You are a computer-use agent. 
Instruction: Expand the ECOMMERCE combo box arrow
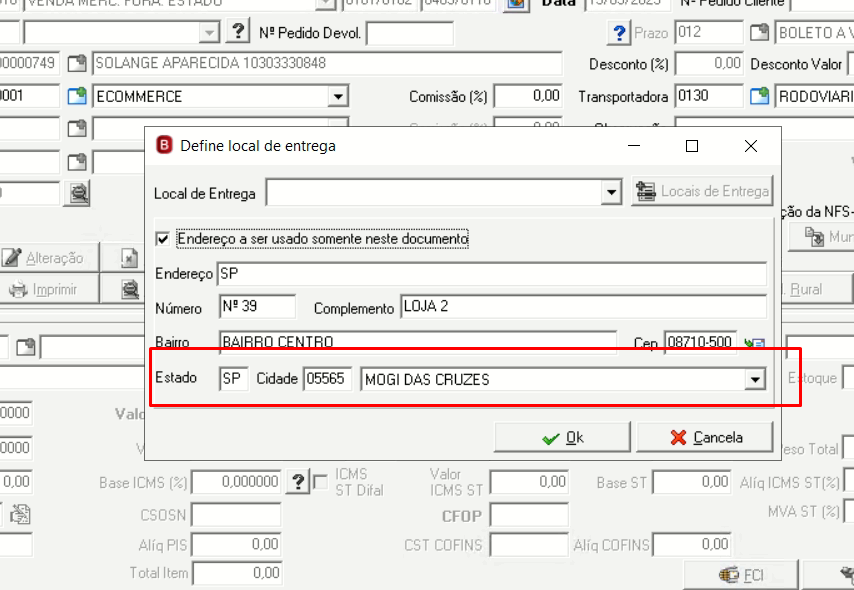[x=338, y=96]
